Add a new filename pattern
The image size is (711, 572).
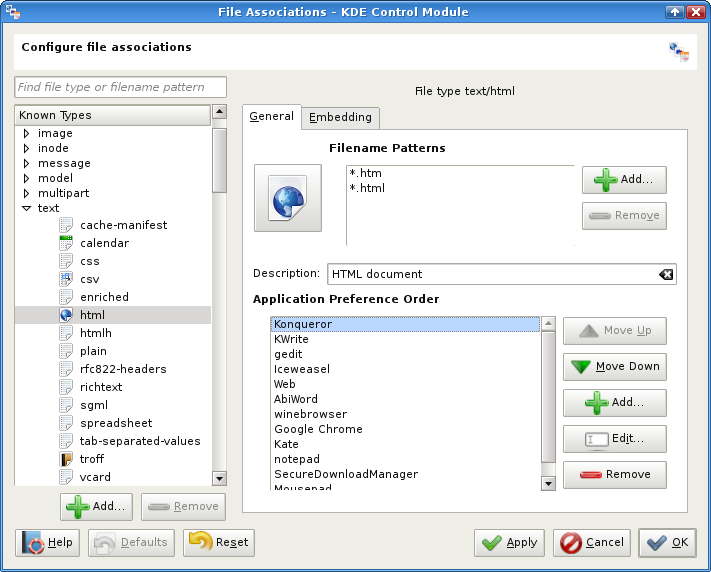pyautogui.click(x=624, y=180)
